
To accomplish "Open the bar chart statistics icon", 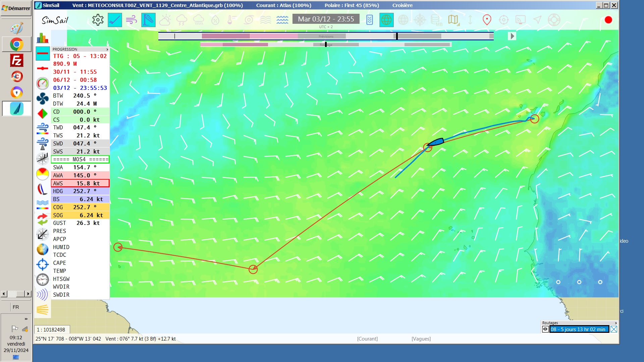I will [x=43, y=38].
